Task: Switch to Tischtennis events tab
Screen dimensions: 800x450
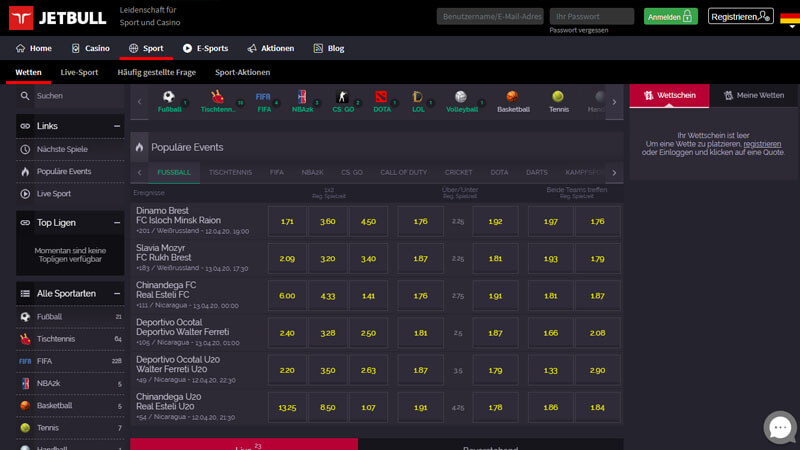Action: click(x=230, y=172)
